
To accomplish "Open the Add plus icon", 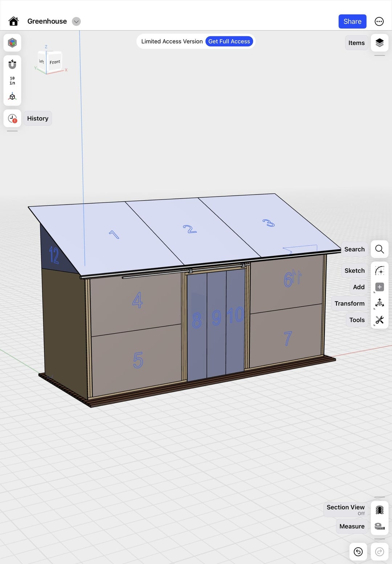I will 379,287.
